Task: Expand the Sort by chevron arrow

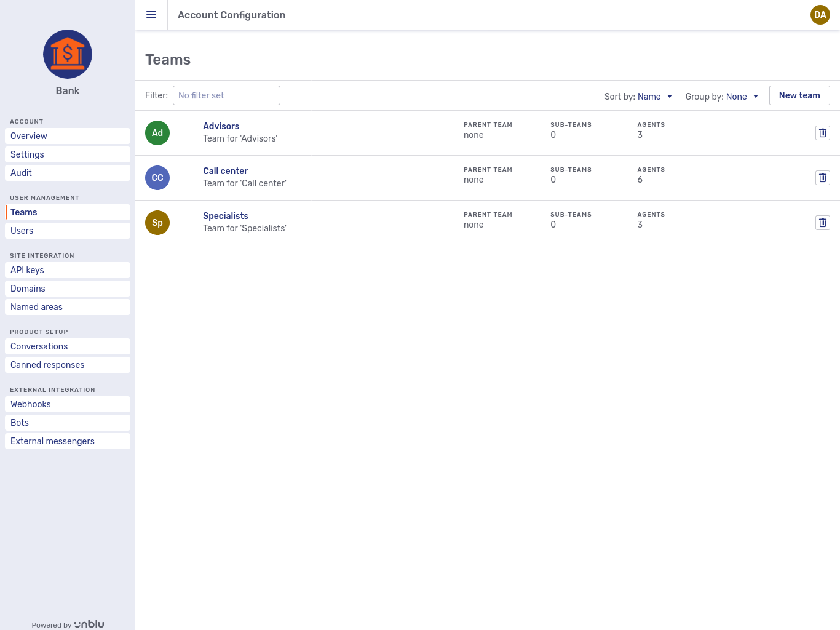Action: pos(669,97)
